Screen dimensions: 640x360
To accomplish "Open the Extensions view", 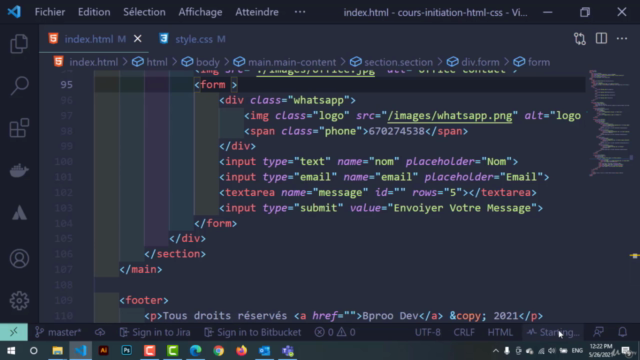I will click(x=19, y=128).
